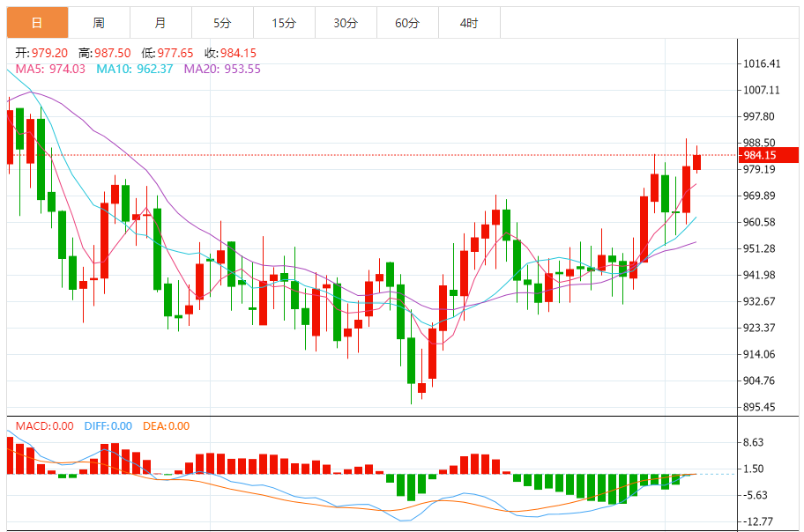
Task: Switch to the 周 weekly tab
Action: pos(99,23)
